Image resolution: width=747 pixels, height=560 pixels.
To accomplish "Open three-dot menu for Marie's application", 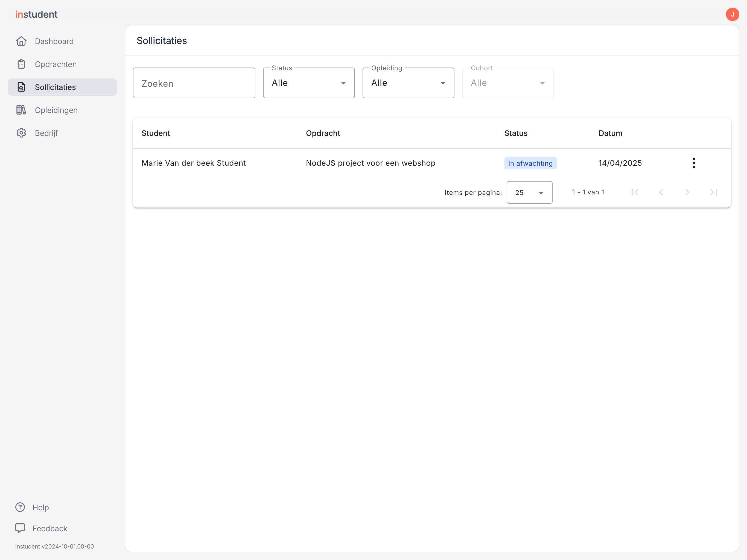I will pos(694,163).
